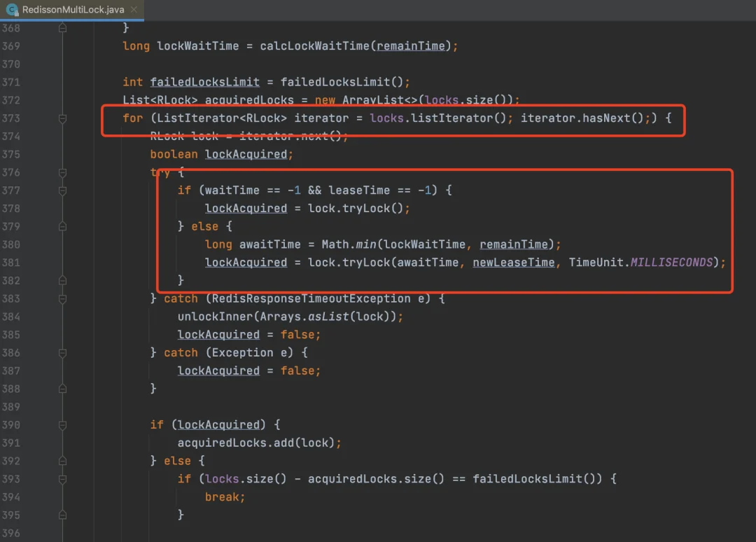Click line number 396 in the gutter
Image resolution: width=756 pixels, height=542 pixels.
(11, 534)
